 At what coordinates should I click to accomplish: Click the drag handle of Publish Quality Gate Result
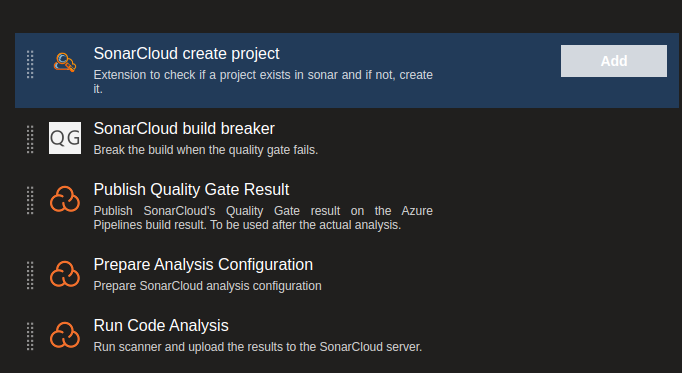pyautogui.click(x=30, y=200)
